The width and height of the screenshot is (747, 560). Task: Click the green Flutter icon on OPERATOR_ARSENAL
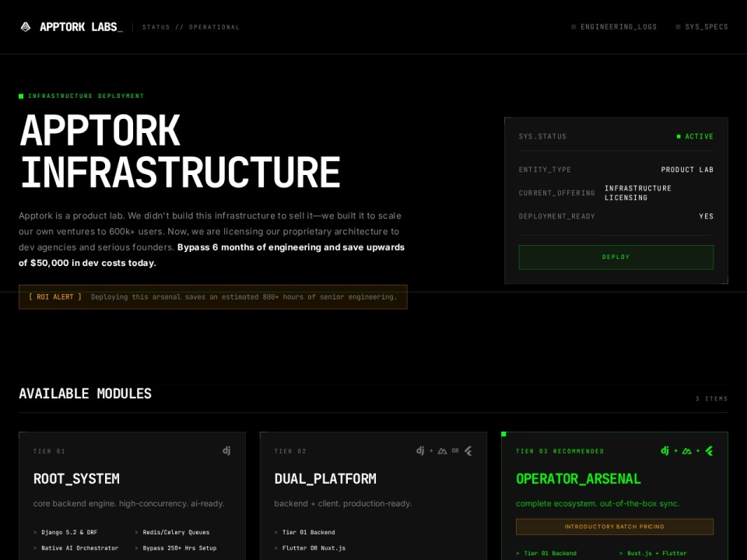710,451
